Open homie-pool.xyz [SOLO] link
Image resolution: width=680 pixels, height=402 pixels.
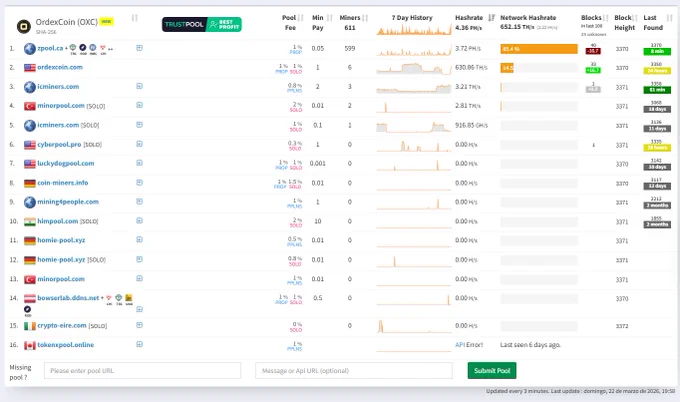pyautogui.click(x=61, y=259)
